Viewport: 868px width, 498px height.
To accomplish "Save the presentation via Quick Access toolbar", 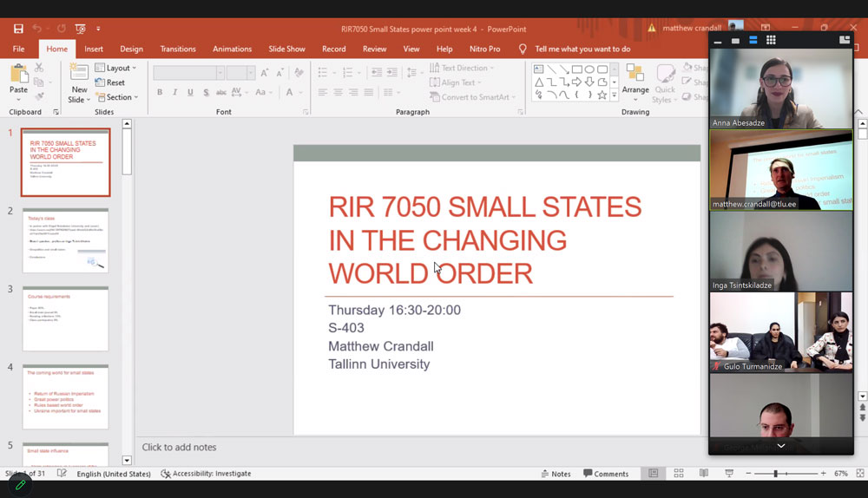I will (x=18, y=29).
